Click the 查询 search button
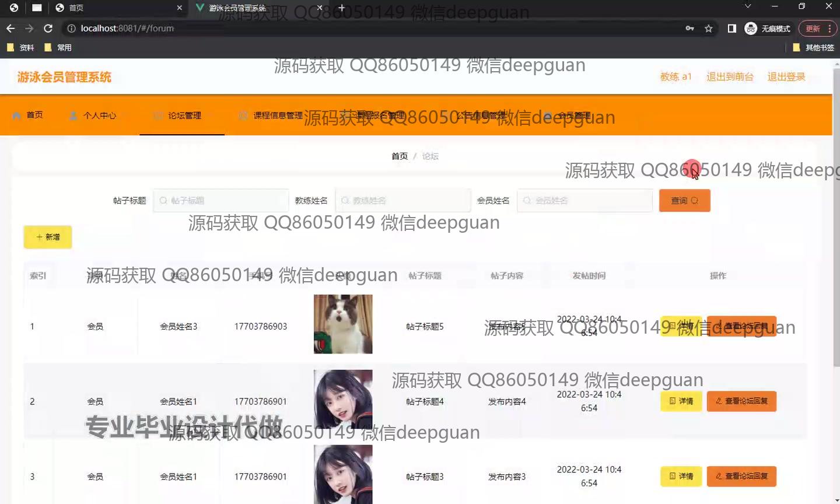The image size is (840, 504). click(x=684, y=201)
